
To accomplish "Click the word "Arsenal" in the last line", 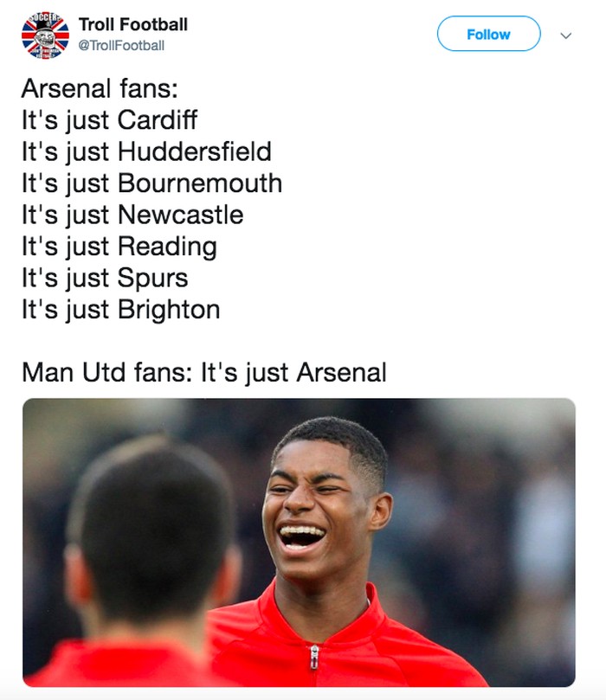I will click(341, 373).
